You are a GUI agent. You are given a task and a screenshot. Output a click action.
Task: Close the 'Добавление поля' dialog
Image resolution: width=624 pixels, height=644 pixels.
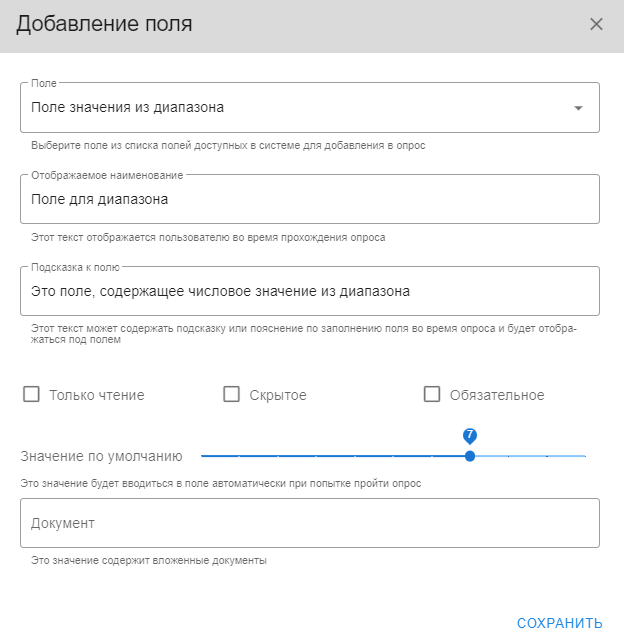coord(596,24)
